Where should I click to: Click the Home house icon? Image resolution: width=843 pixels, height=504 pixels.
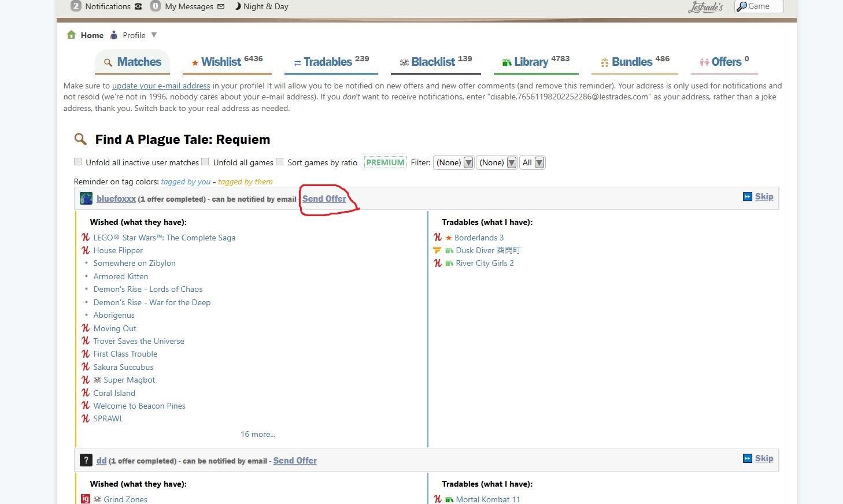tap(71, 35)
